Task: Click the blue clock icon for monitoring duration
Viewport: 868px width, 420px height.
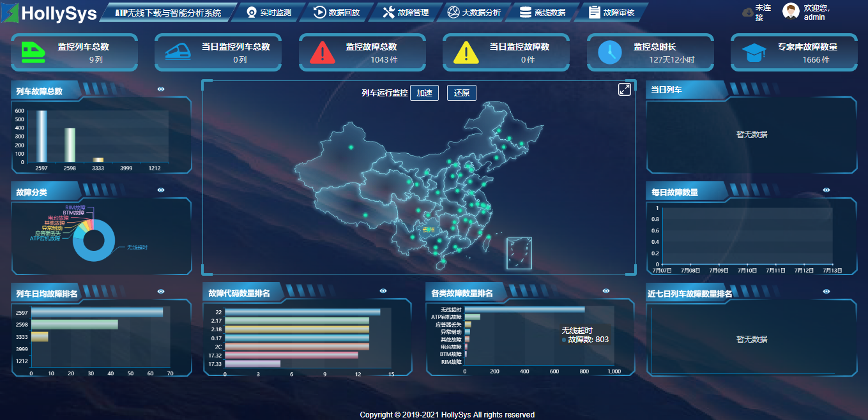Action: point(610,52)
